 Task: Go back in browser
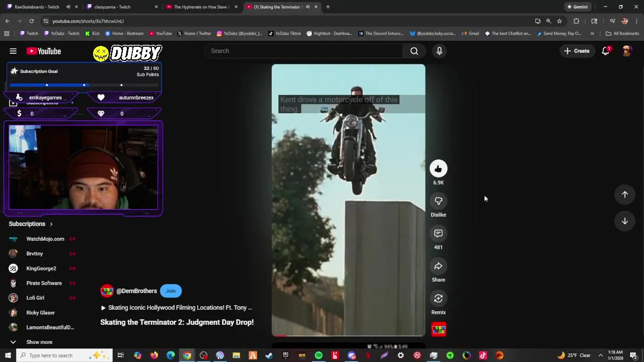pos(7,21)
